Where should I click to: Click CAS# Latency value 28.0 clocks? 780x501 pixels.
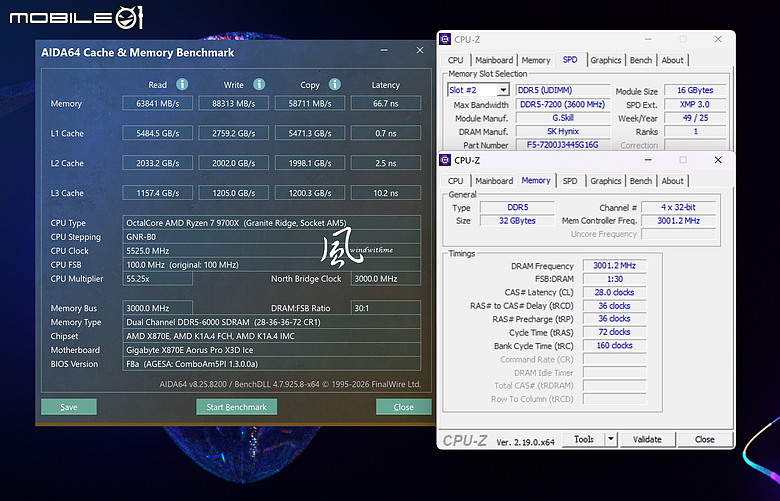tap(615, 293)
